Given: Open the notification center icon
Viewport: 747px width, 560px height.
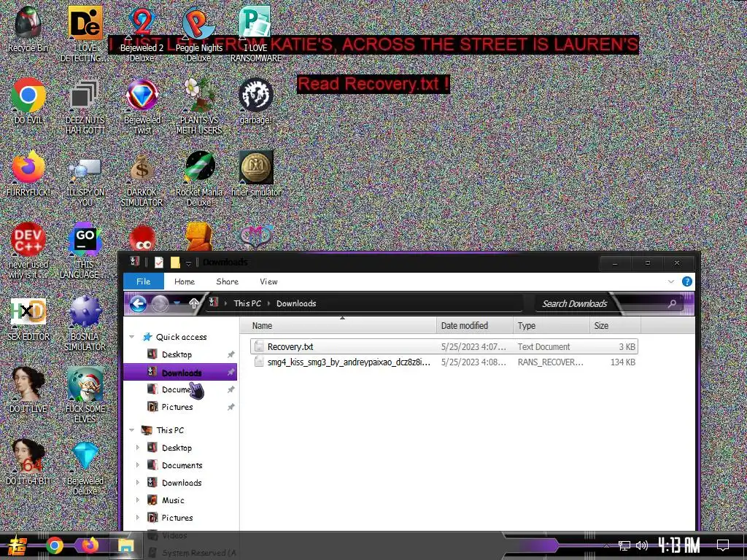Looking at the screenshot, I should coord(723,545).
